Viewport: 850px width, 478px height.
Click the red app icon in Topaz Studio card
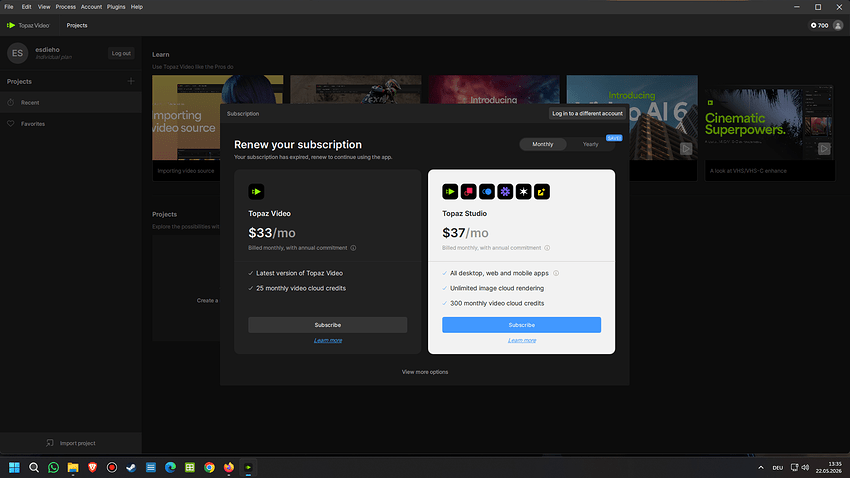468,191
